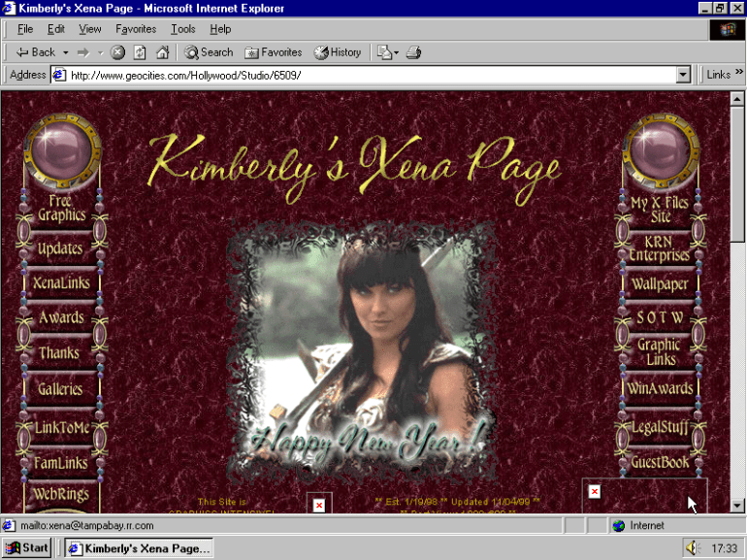Open the Help menu
This screenshot has height=560, width=747.
(x=220, y=29)
